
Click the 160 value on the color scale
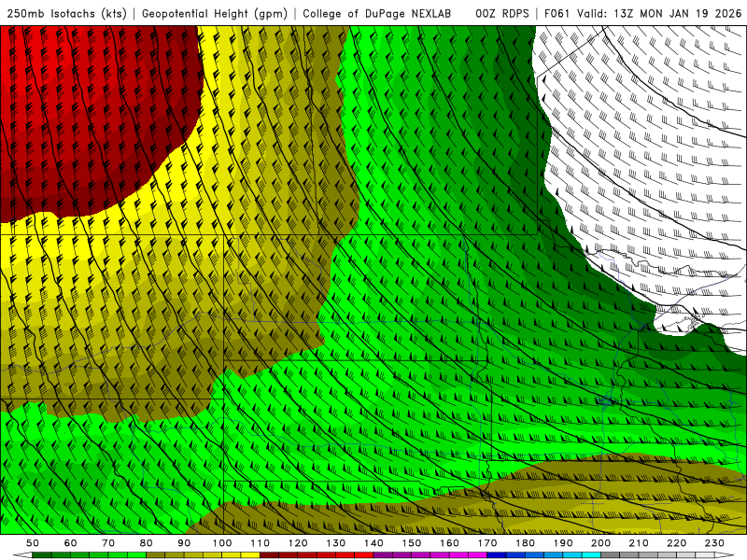[x=449, y=543]
